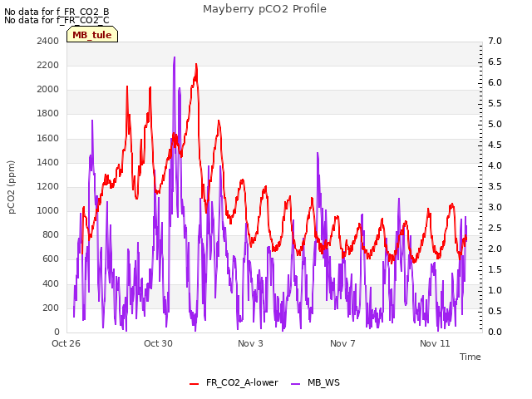This screenshot has width=532, height=399.
Task: Click the MB_WS legend entry
Action: [315, 382]
